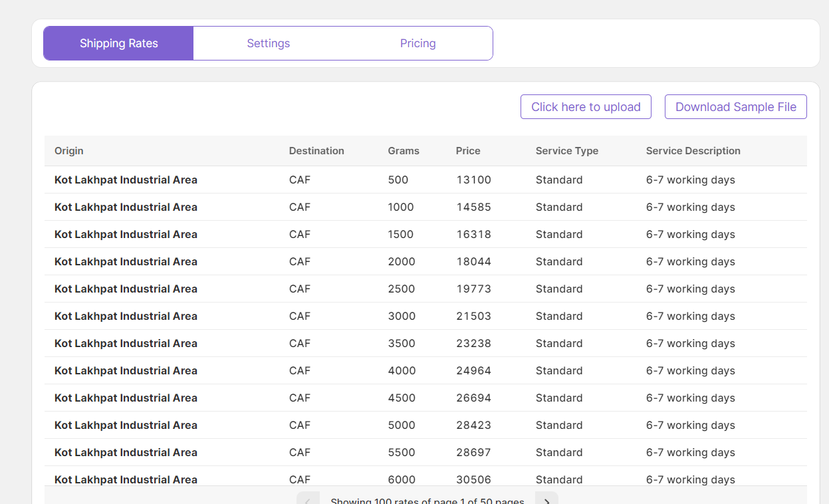Click the Service Description column header

tap(693, 151)
